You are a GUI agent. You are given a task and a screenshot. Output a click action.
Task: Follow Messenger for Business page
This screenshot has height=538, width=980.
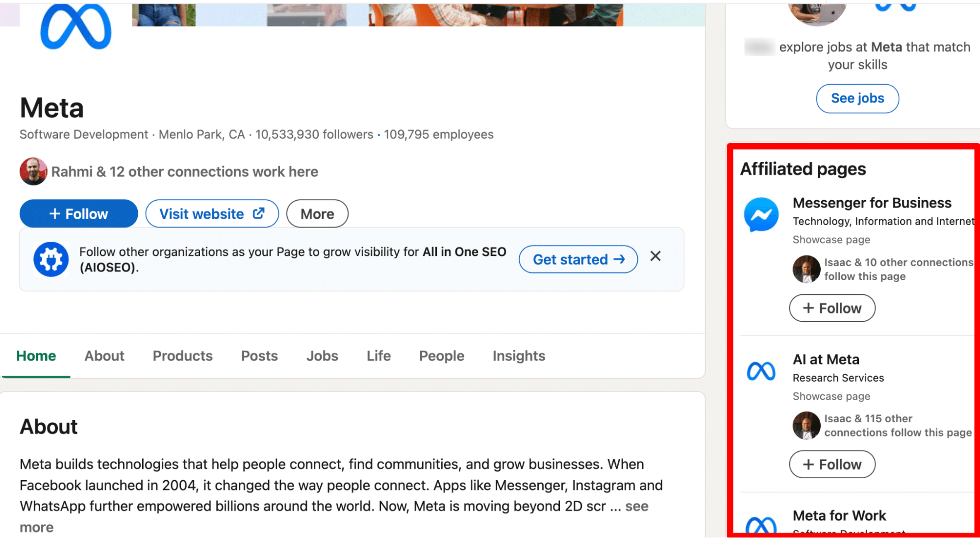(832, 308)
